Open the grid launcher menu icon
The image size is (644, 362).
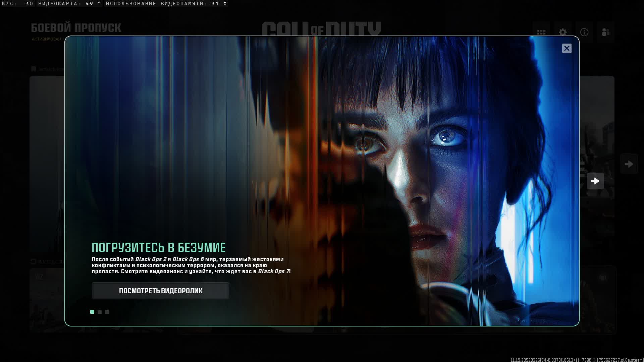pyautogui.click(x=541, y=32)
